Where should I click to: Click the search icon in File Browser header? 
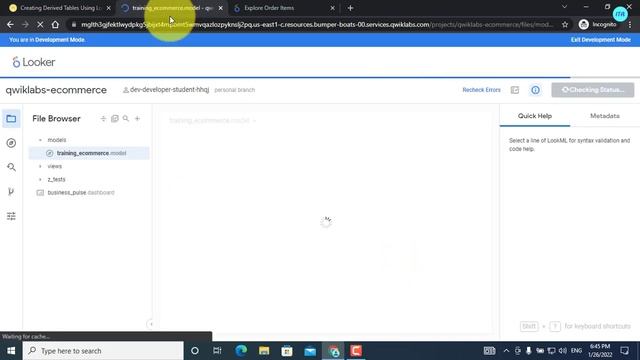tap(126, 118)
